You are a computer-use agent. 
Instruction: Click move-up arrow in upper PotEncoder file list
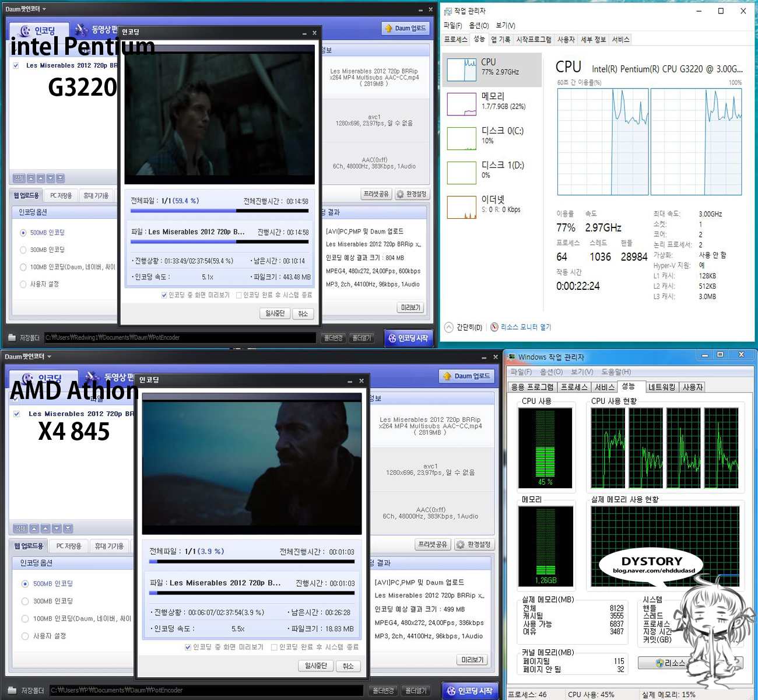[x=41, y=178]
